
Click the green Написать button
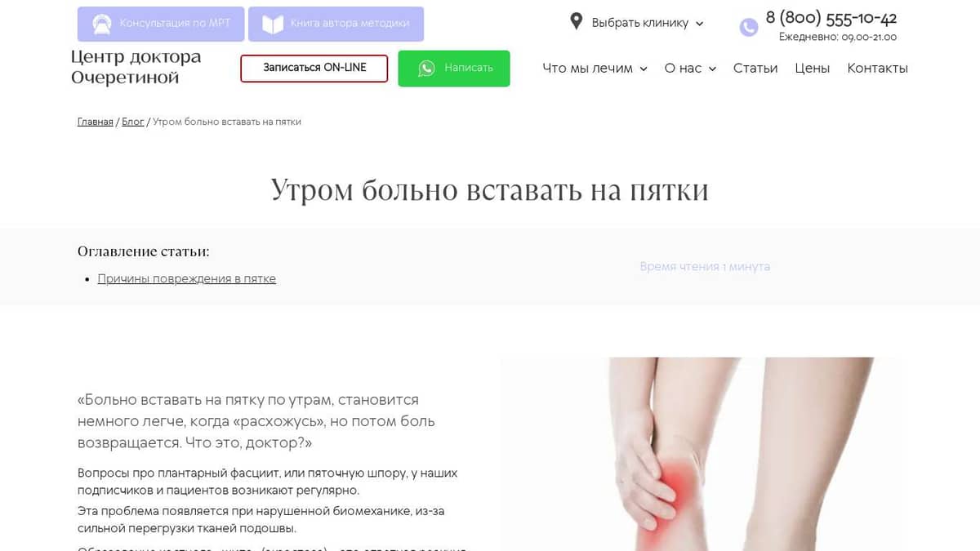pos(454,69)
